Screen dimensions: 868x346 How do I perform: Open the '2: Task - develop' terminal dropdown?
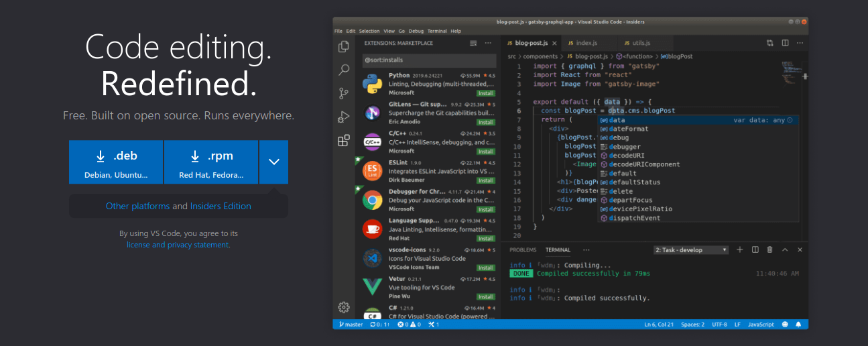coord(691,249)
